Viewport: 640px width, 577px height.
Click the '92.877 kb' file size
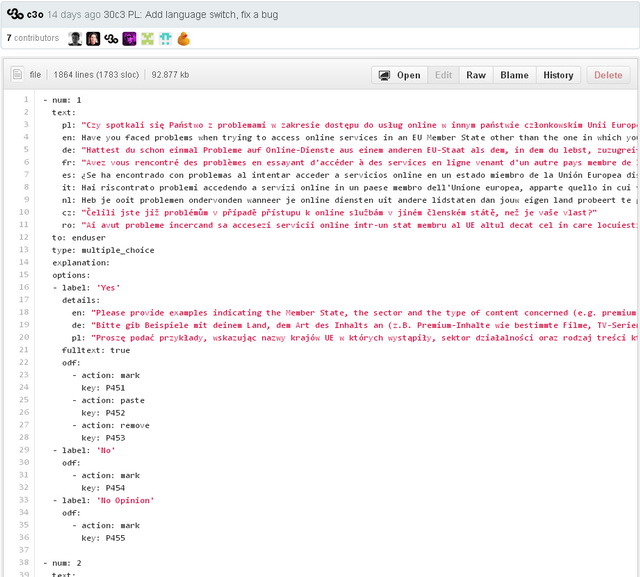[x=170, y=75]
